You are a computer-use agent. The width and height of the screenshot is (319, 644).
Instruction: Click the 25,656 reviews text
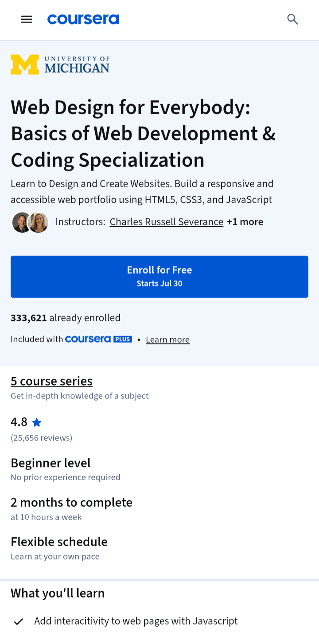click(42, 438)
